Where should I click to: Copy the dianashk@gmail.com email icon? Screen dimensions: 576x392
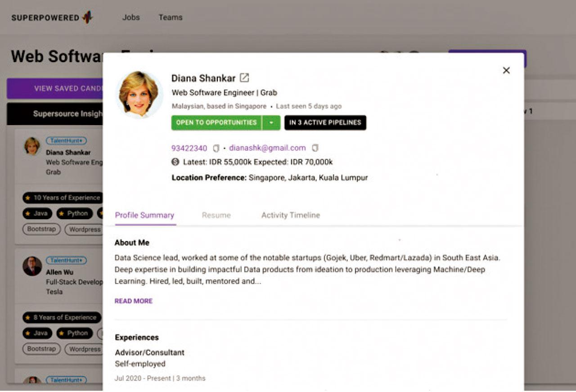pos(315,148)
